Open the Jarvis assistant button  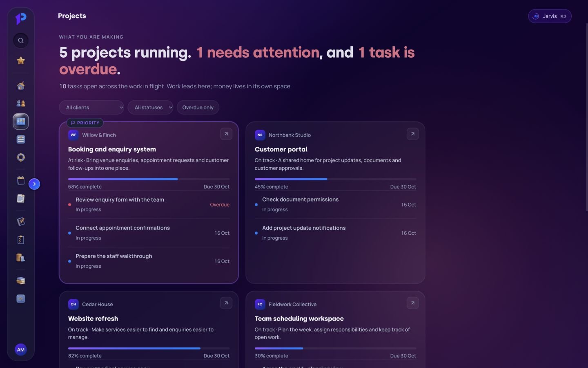point(550,16)
